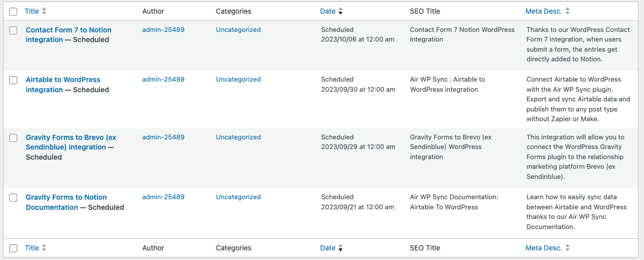The width and height of the screenshot is (644, 260).
Task: Open Uncategorized category in the Airtable row
Action: [238, 80]
